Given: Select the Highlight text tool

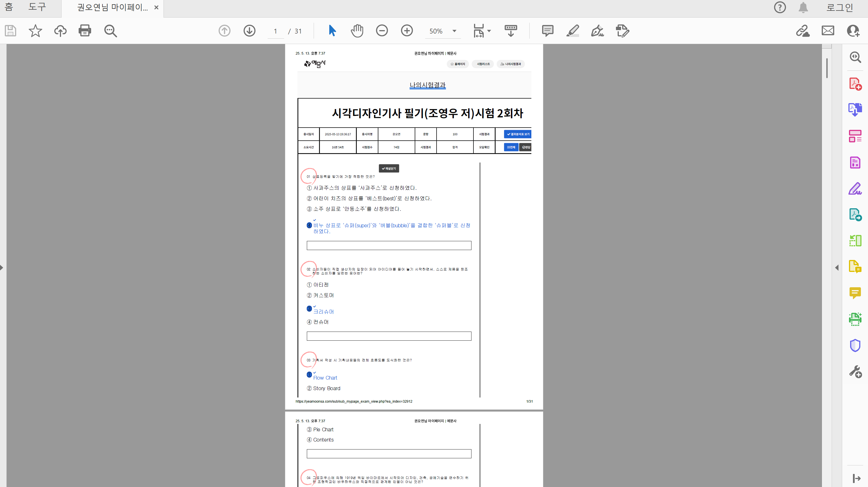Looking at the screenshot, I should click(x=573, y=31).
